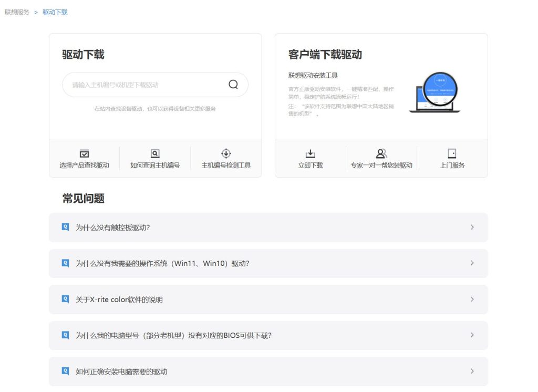538x392 pixels.
Task: Expand the 为什么没有触控板驱动 chevron
Action: pyautogui.click(x=472, y=227)
